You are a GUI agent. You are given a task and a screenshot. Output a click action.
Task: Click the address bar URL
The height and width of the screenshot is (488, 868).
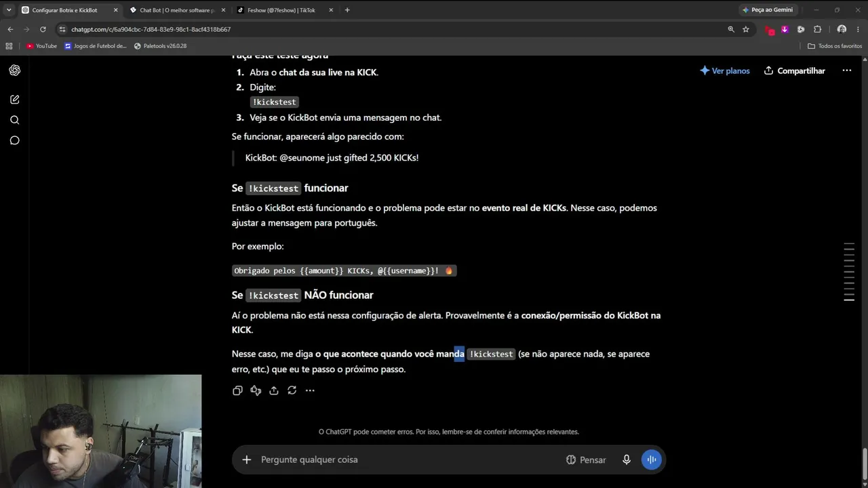[151, 29]
